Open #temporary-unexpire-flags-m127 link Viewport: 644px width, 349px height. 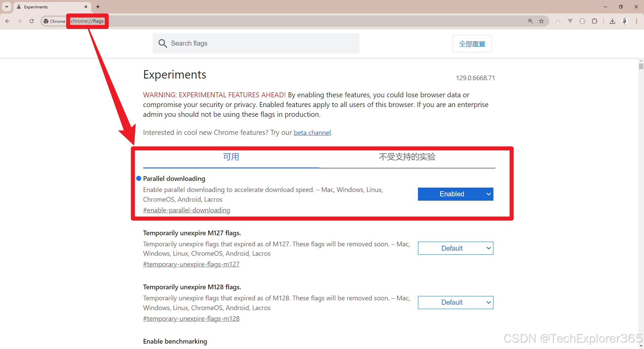[191, 264]
